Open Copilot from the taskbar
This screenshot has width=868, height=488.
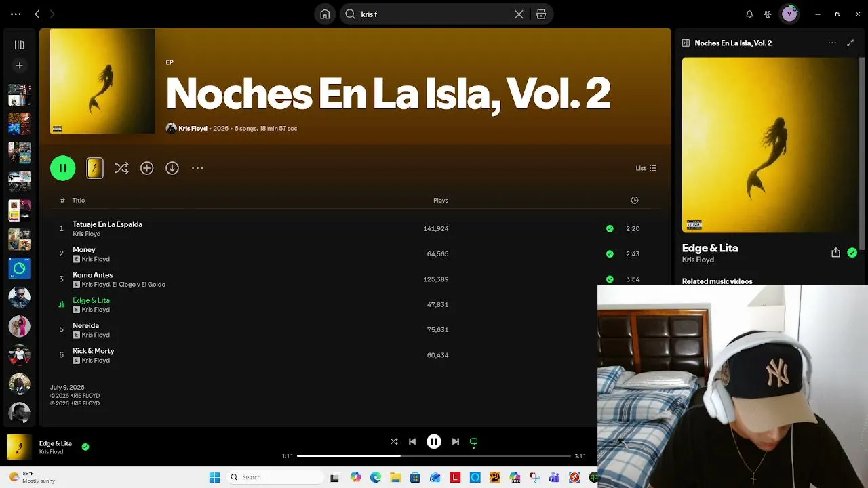coord(356,477)
